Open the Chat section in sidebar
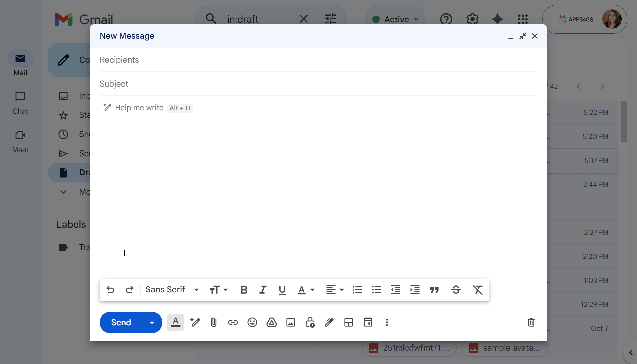The height and width of the screenshot is (364, 637). click(20, 103)
